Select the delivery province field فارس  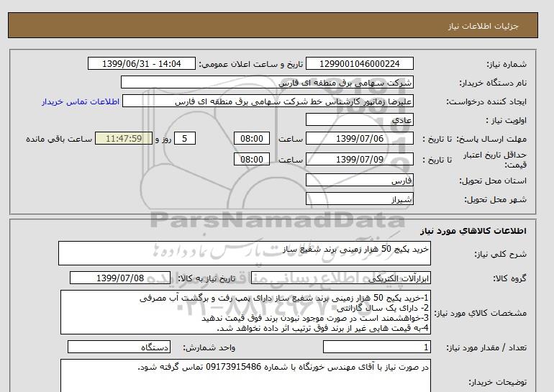(x=359, y=181)
